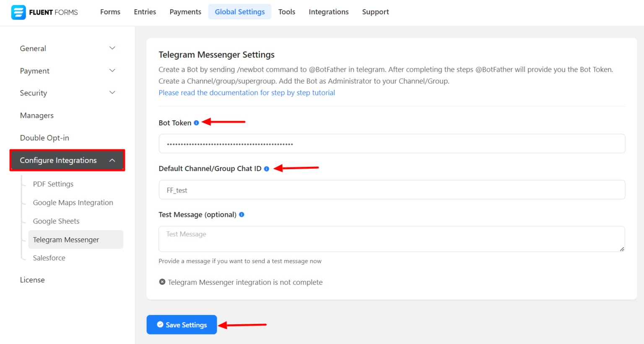
Task: Click the Test Message info icon
Action: pyautogui.click(x=241, y=214)
